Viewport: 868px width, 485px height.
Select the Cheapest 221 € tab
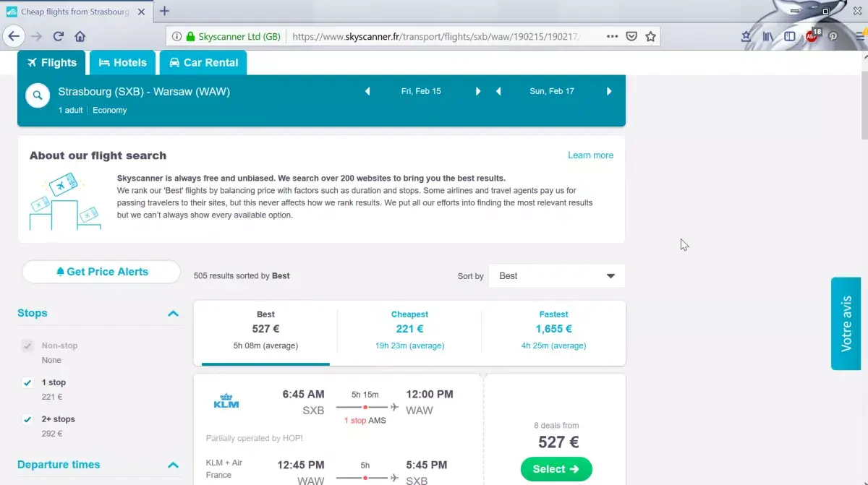tap(409, 333)
